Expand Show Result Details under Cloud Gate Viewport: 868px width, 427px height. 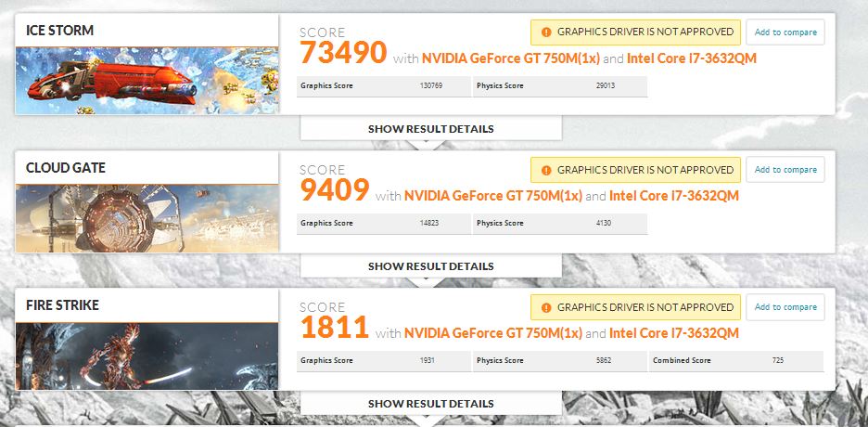pyautogui.click(x=430, y=266)
